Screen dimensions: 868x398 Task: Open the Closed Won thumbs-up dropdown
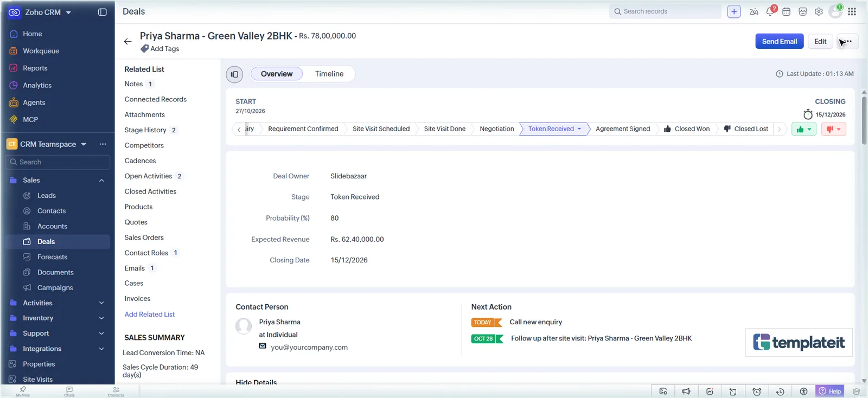804,129
